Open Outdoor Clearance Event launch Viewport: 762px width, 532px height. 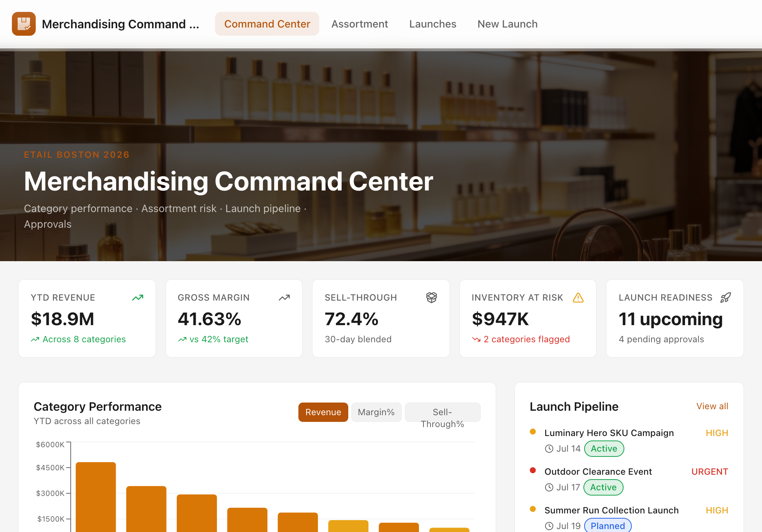(598, 472)
